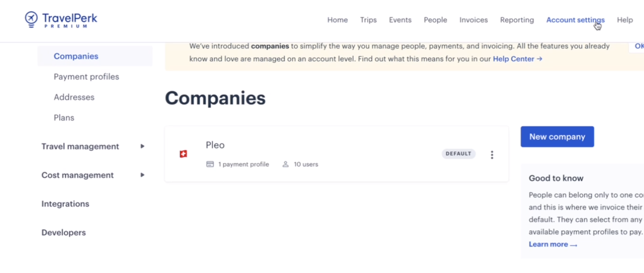The width and height of the screenshot is (644, 273).
Task: Click the TravelPerk logo icon
Action: pyautogui.click(x=31, y=19)
